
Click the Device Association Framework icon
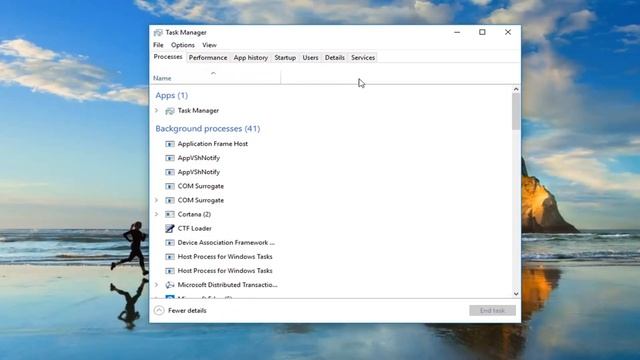(170, 242)
